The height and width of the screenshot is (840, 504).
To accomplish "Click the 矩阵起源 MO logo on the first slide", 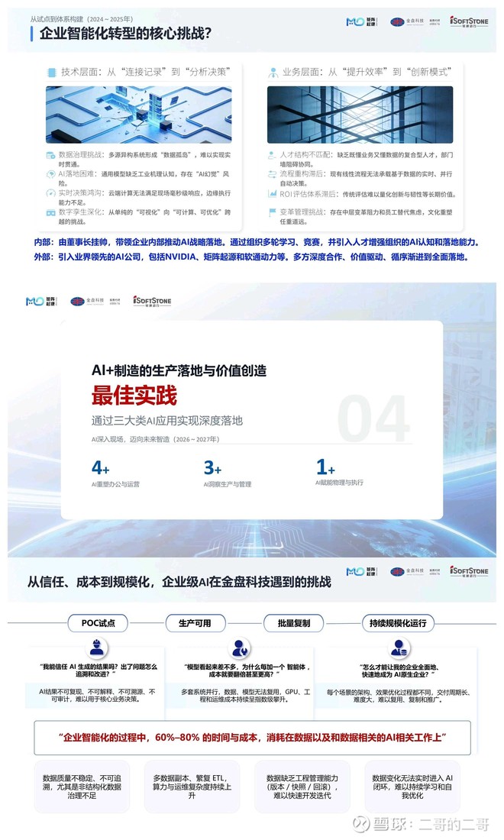I will [361, 22].
